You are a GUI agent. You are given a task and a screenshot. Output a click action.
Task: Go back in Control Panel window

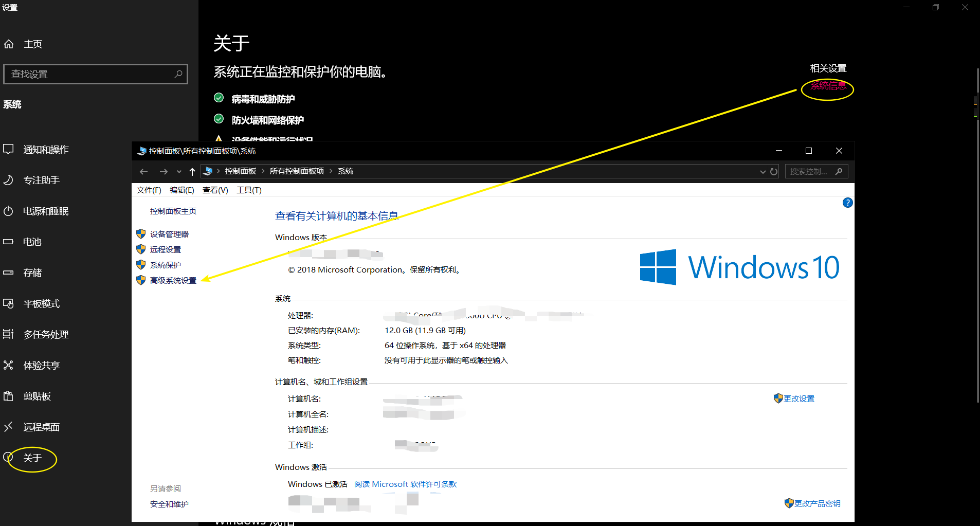pos(143,171)
